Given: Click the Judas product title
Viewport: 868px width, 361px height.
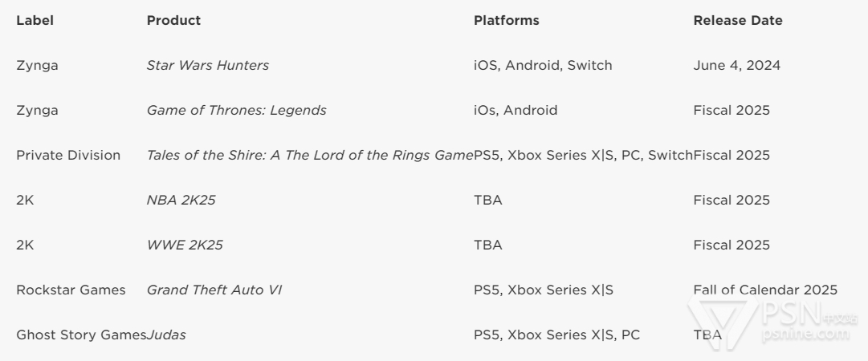Looking at the screenshot, I should click(x=166, y=335).
